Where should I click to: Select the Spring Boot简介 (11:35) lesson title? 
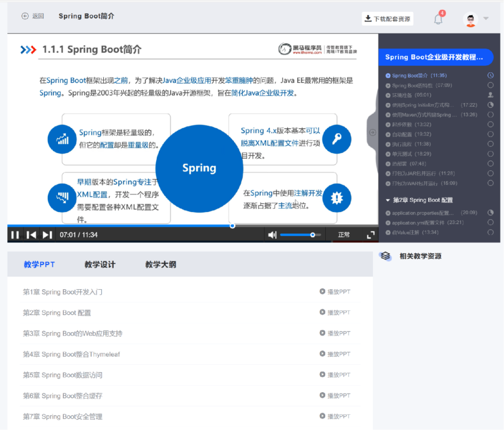(x=420, y=76)
